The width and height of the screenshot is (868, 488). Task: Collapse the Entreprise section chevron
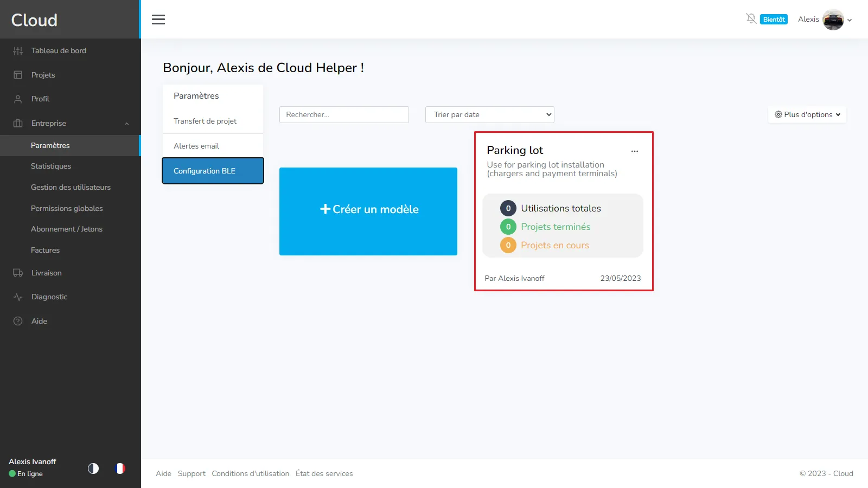[x=126, y=124]
